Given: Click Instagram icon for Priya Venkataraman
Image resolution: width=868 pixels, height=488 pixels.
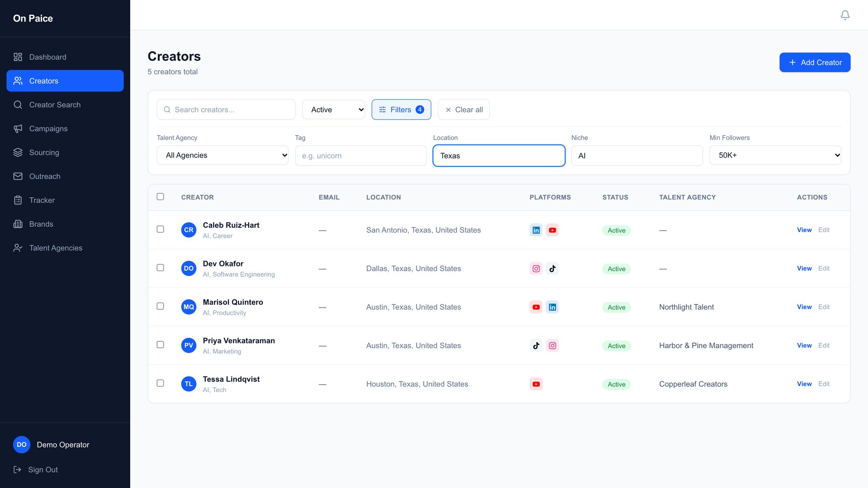Looking at the screenshot, I should pyautogui.click(x=552, y=346).
